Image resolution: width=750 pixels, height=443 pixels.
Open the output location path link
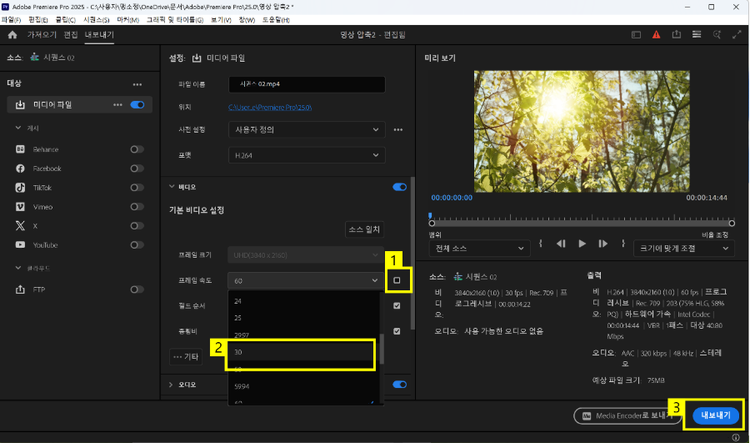270,107
